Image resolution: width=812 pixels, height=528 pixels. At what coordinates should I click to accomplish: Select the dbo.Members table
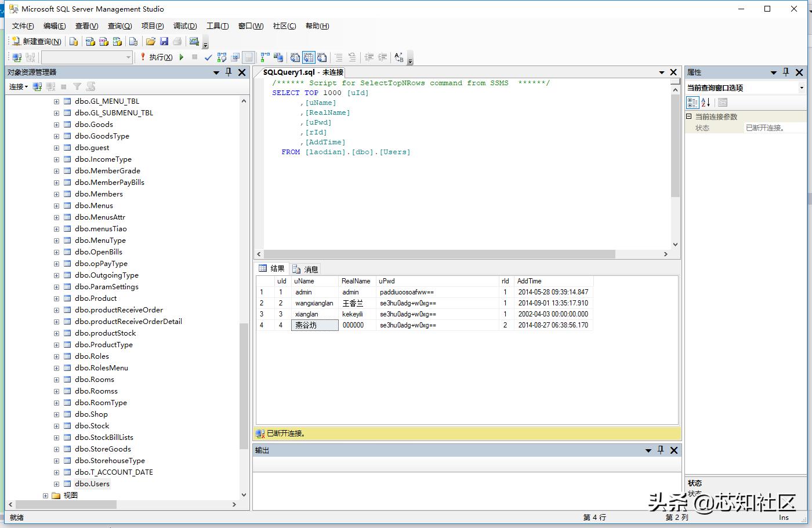[99, 194]
